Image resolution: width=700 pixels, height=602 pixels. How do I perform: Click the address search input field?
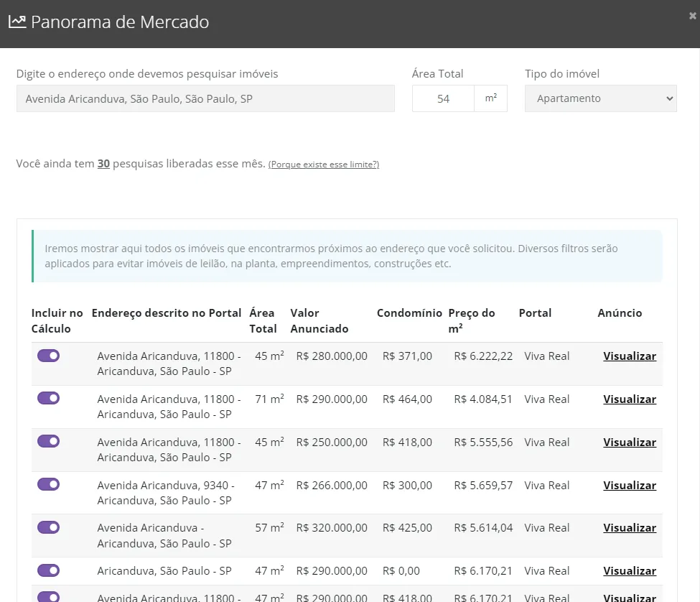tap(205, 98)
